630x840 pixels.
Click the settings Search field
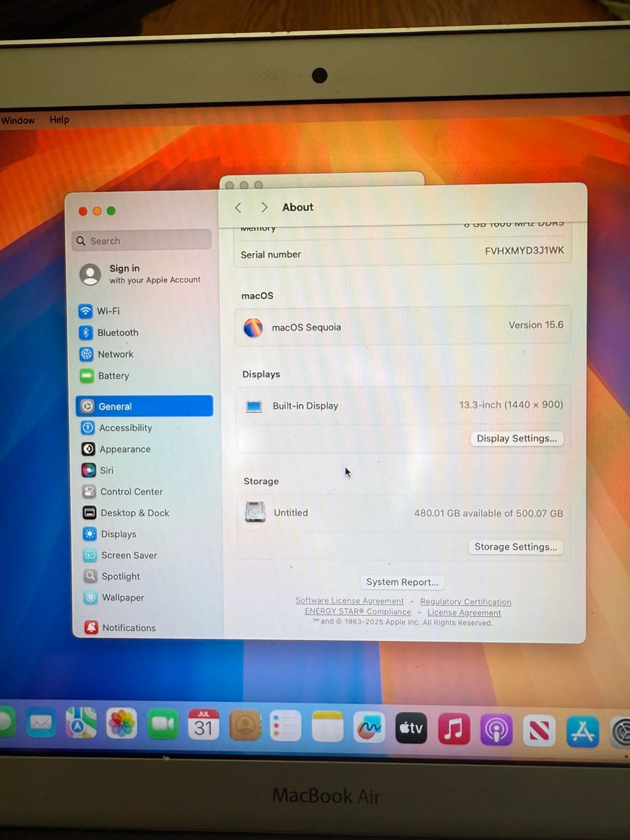[142, 240]
